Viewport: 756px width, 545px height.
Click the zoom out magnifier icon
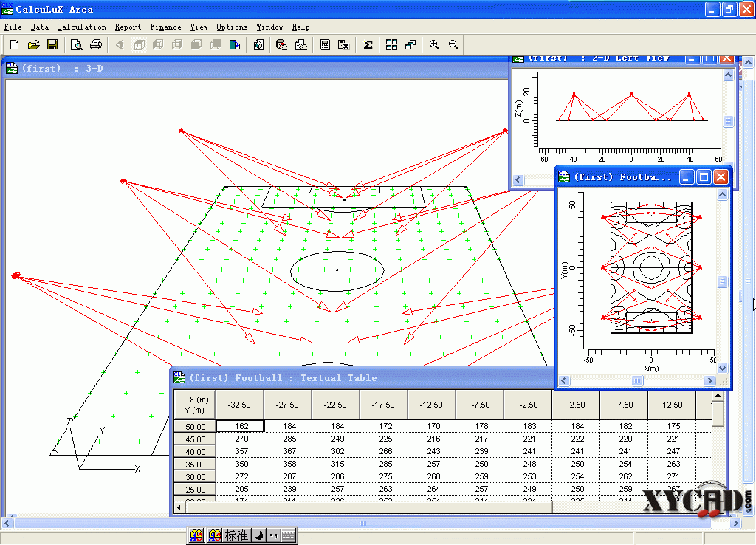pos(454,45)
